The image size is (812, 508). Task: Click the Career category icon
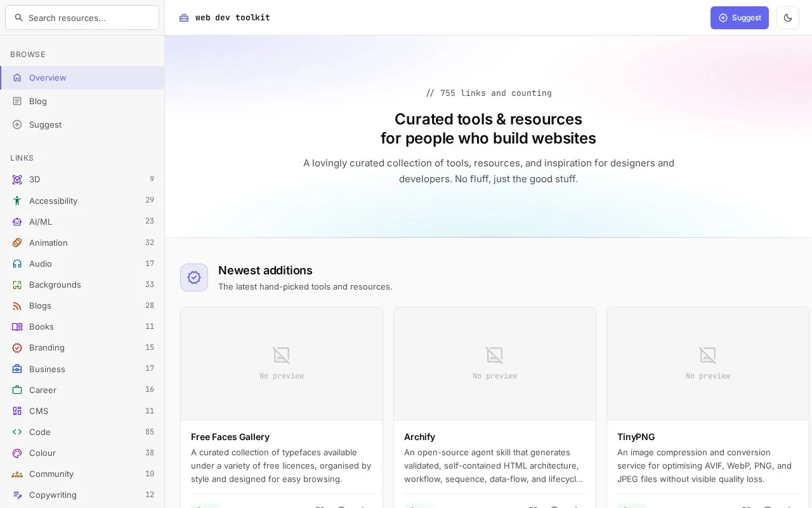point(17,390)
